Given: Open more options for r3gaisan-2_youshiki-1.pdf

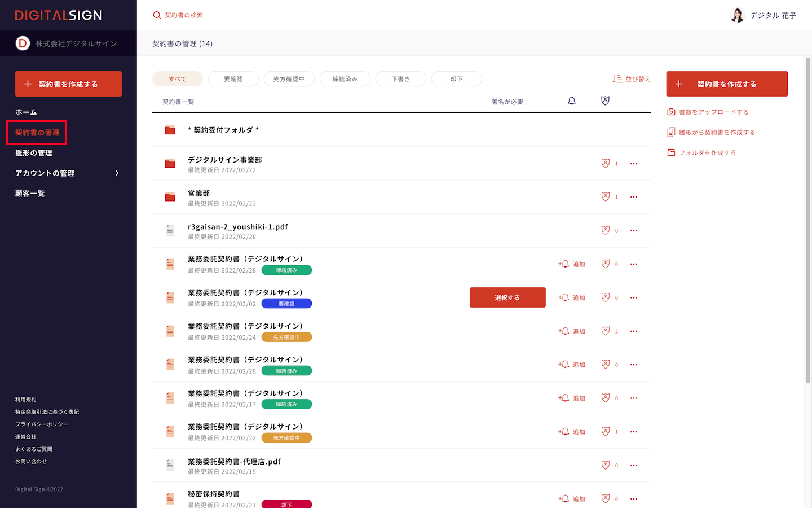Looking at the screenshot, I should pos(634,230).
